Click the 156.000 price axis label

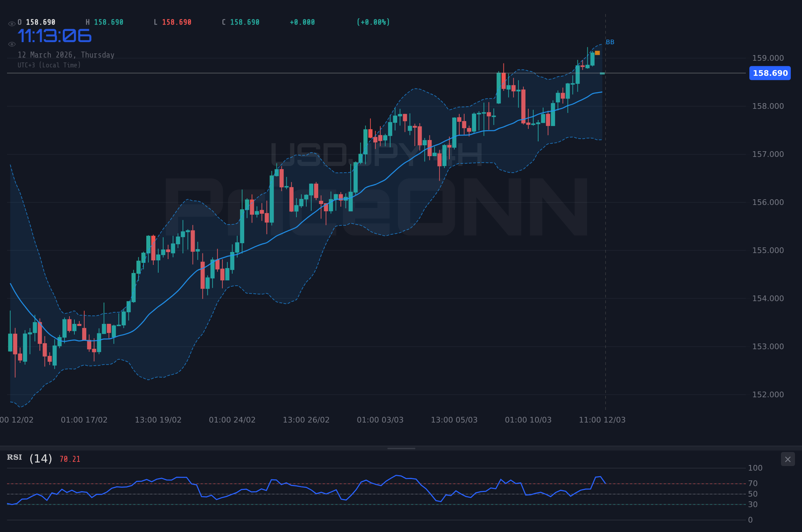[x=768, y=202]
